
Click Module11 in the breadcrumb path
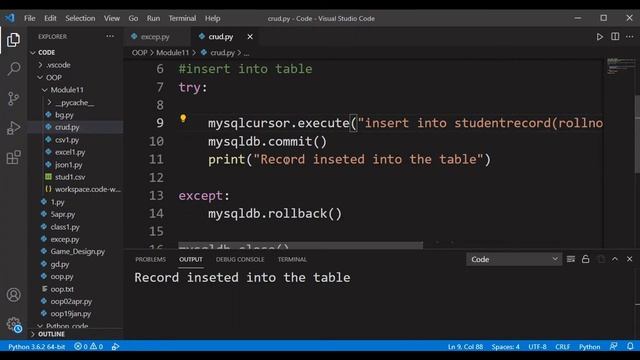pyautogui.click(x=173, y=53)
